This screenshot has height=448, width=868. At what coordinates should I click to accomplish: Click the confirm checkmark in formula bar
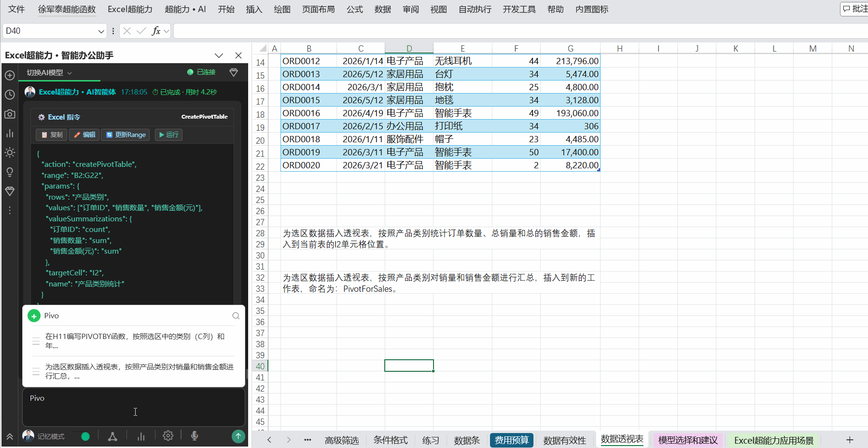pos(141,31)
